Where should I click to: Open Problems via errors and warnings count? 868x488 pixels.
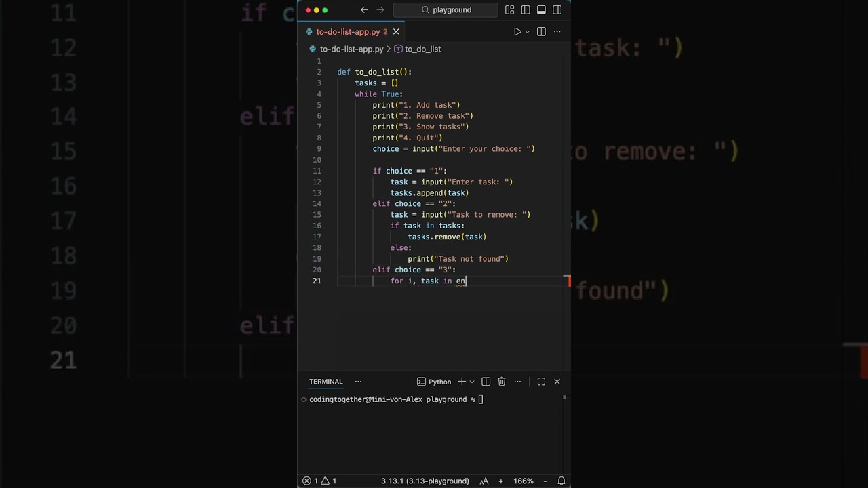[319, 481]
